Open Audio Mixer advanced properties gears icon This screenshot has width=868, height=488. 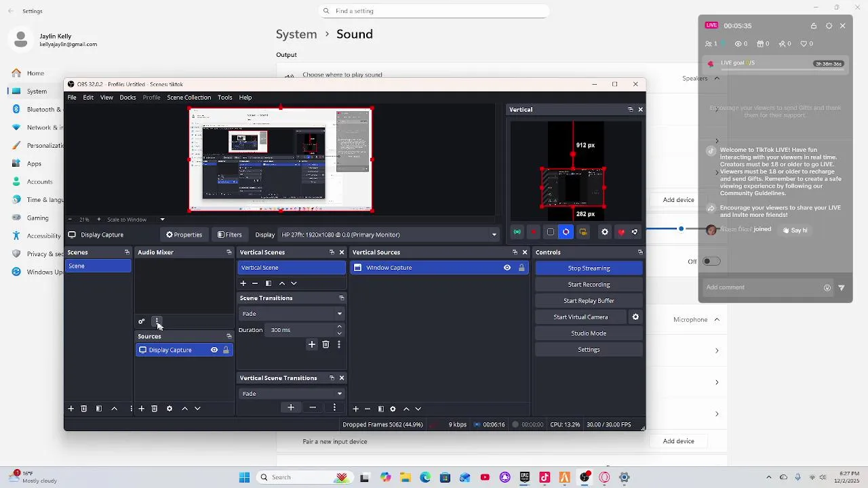point(141,321)
